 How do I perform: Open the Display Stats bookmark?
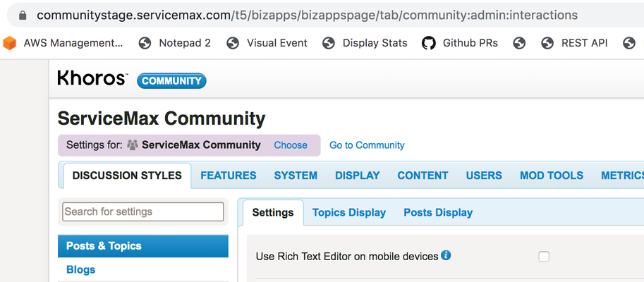point(365,43)
